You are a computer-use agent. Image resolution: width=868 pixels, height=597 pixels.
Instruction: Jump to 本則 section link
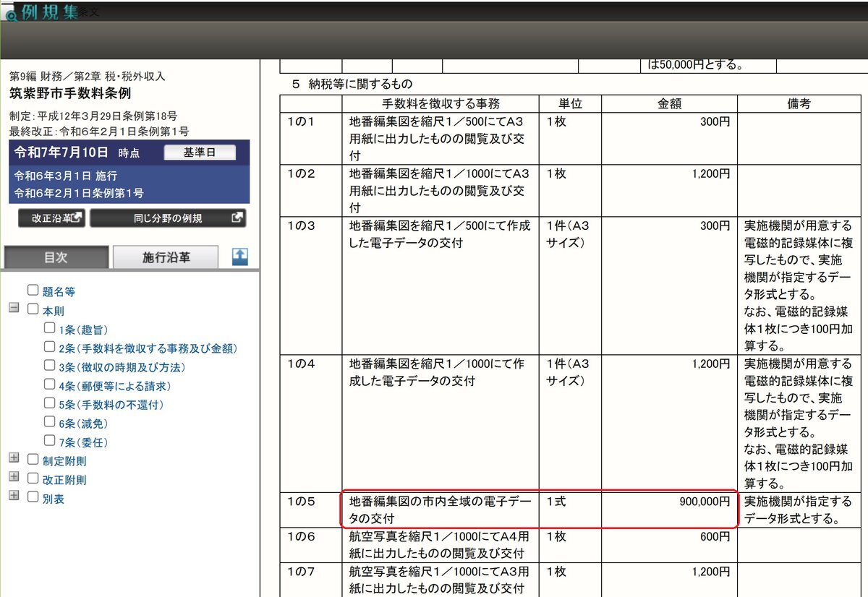(54, 312)
